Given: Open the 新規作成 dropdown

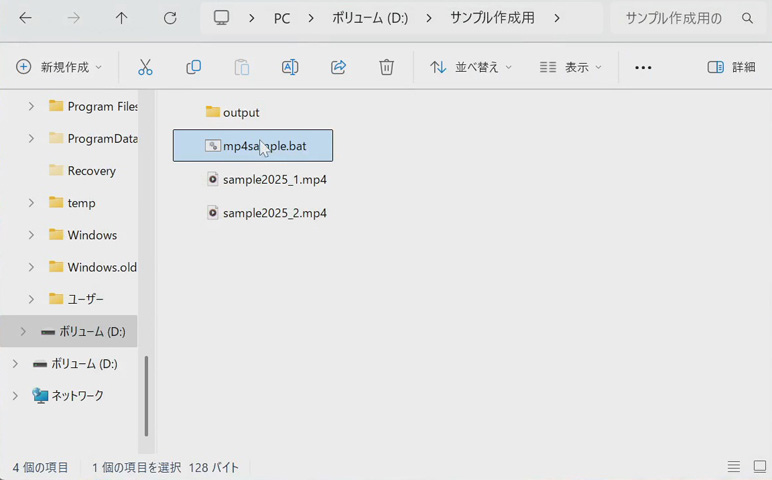Looking at the screenshot, I should pos(60,67).
